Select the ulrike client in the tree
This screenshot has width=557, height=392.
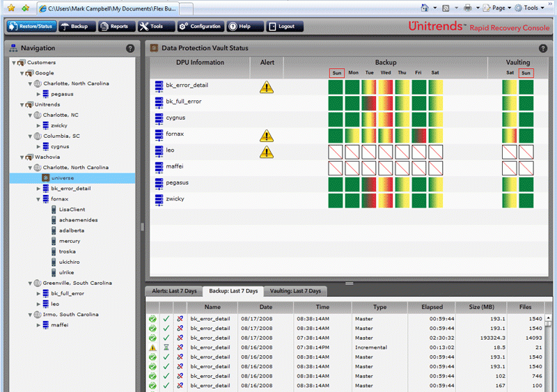pos(66,272)
